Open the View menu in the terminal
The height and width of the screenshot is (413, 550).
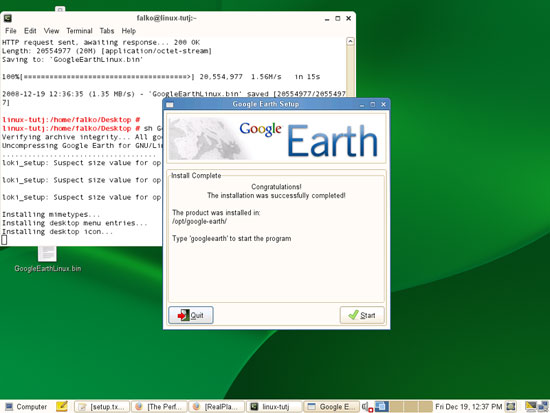click(x=51, y=31)
